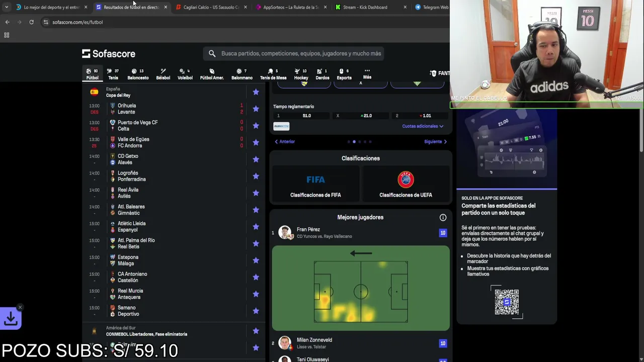This screenshot has width=644, height=362.
Task: Expand the Más sports menu
Action: coord(367,73)
